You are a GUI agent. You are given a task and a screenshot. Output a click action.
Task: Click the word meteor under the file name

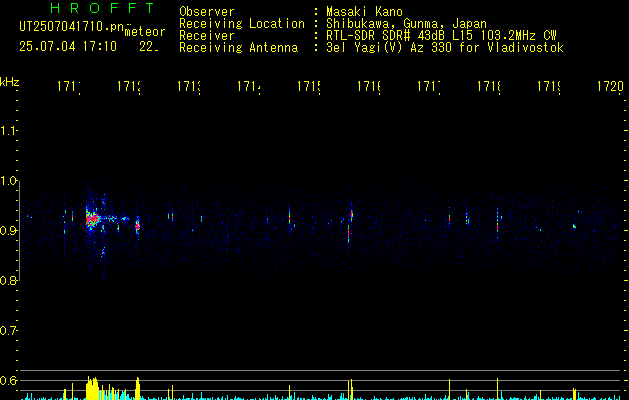click(145, 32)
